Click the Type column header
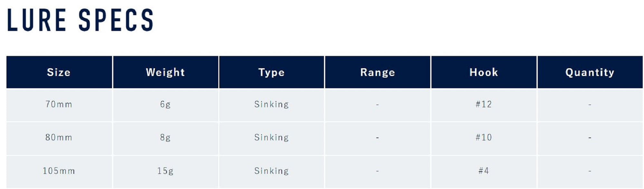 point(271,72)
